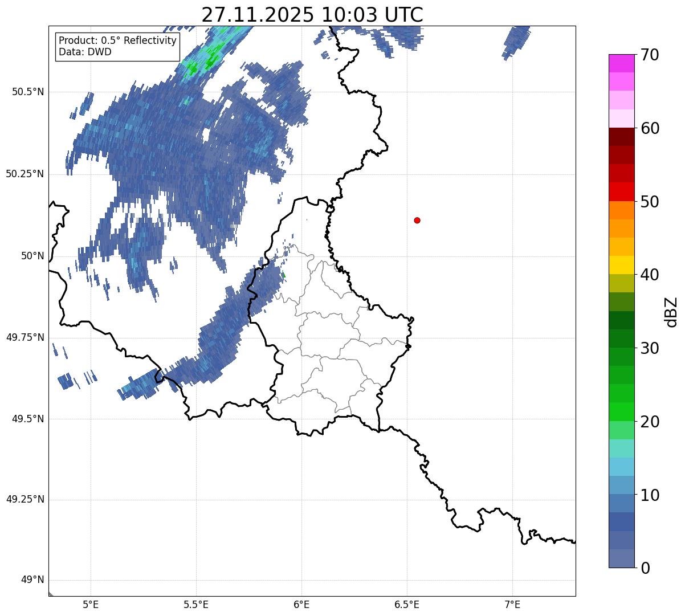
Task: Click the red station marker dot
Action: click(417, 221)
